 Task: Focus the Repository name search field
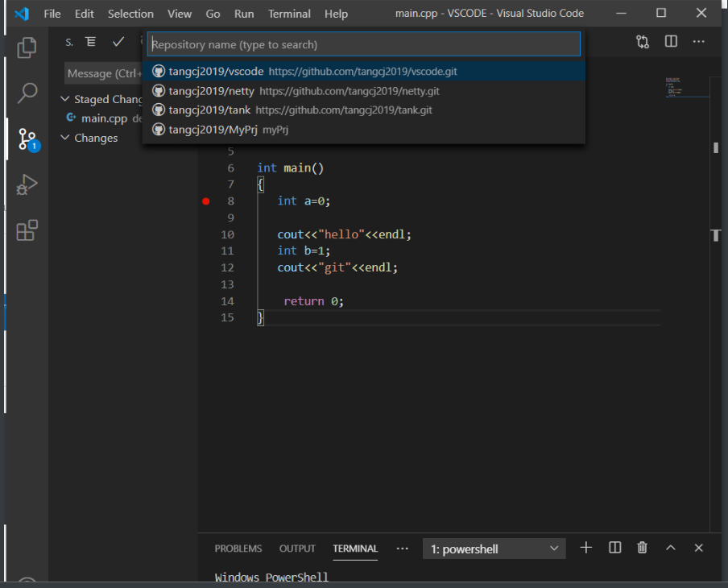click(x=363, y=44)
